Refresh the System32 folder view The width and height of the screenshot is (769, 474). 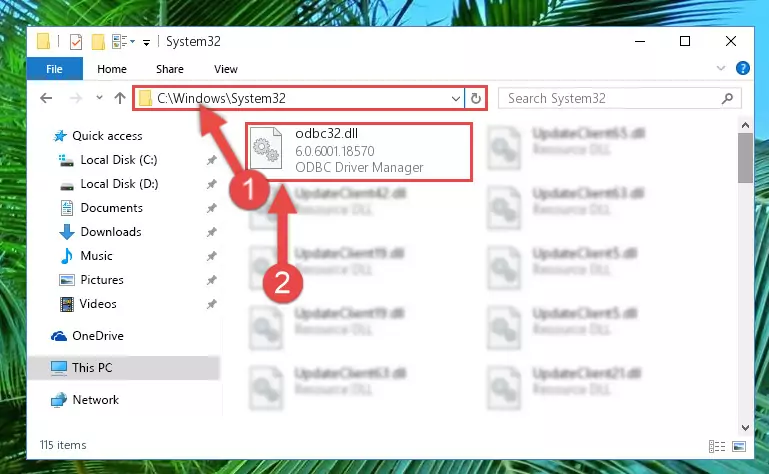coord(475,99)
